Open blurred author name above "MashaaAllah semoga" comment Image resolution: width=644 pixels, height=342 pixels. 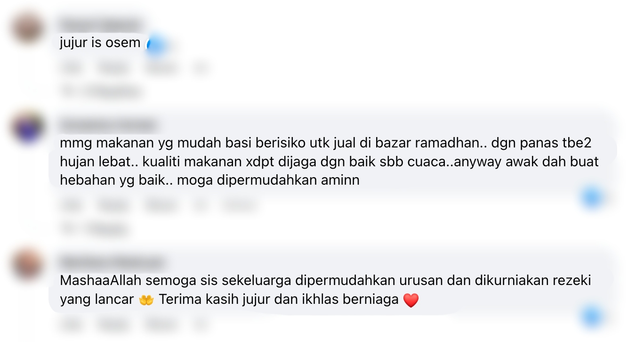pyautogui.click(x=113, y=262)
